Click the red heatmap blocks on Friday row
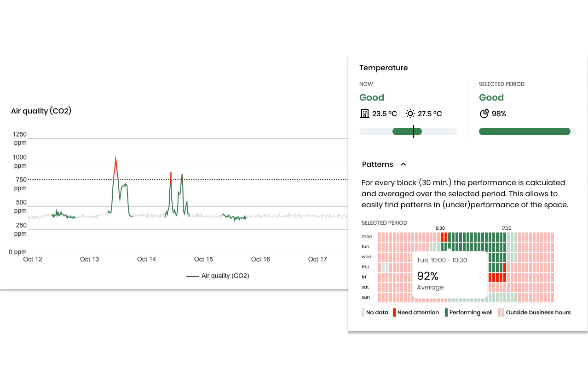The image size is (588, 386). [497, 277]
